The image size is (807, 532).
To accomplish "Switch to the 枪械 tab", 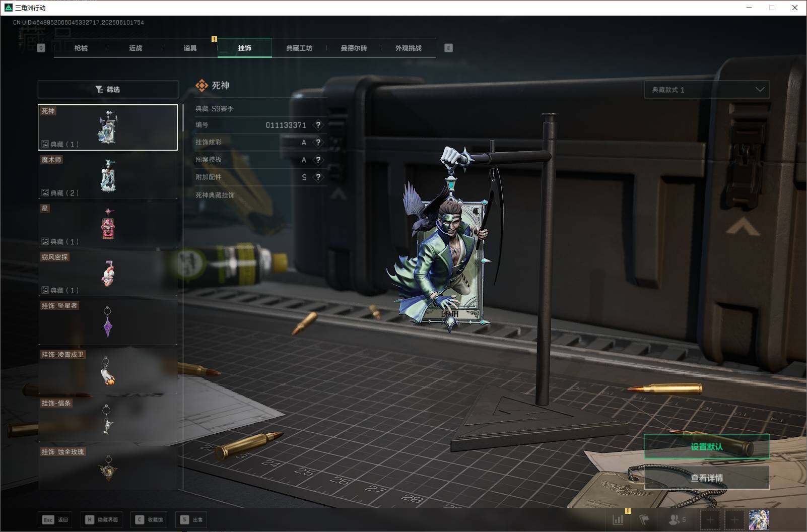I will click(x=81, y=48).
